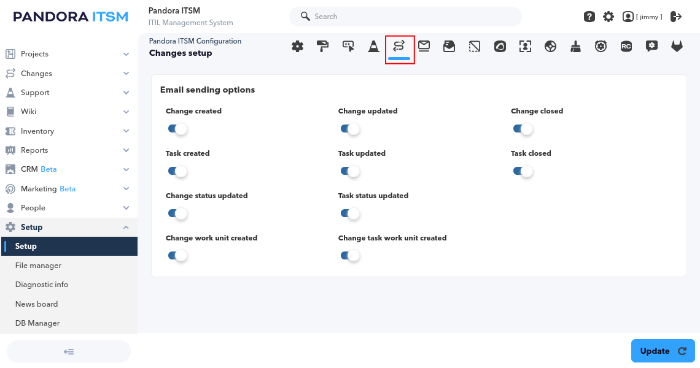The height and width of the screenshot is (368, 700).
Task: Open Diagnostic info in the sidebar
Action: click(x=42, y=284)
